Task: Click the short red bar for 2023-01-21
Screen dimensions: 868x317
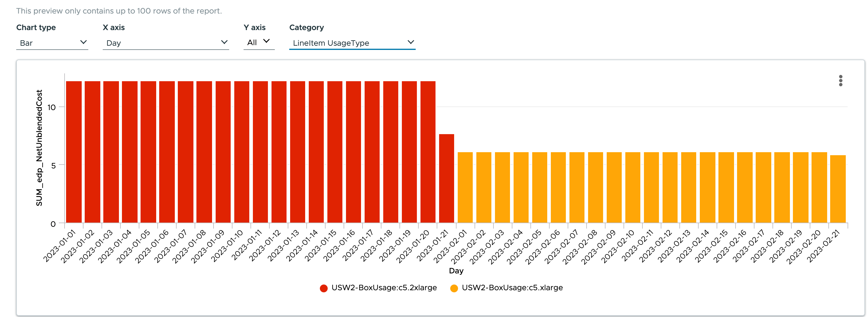Action: click(447, 179)
